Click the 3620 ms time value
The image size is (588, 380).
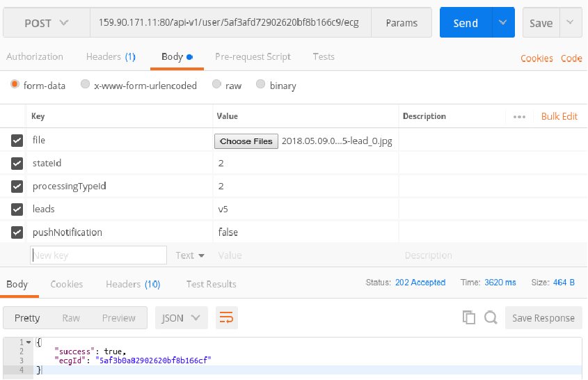coord(500,283)
